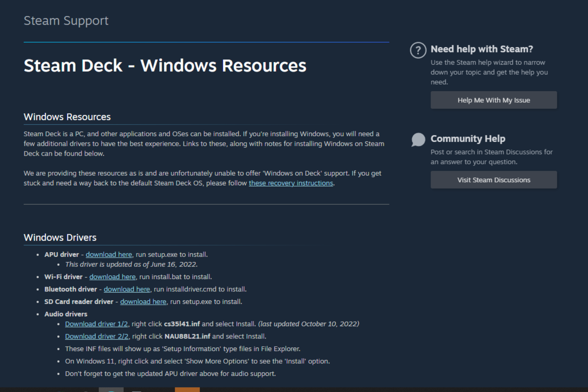
Task: Get the Bluetooth driver download
Action: 127,289
